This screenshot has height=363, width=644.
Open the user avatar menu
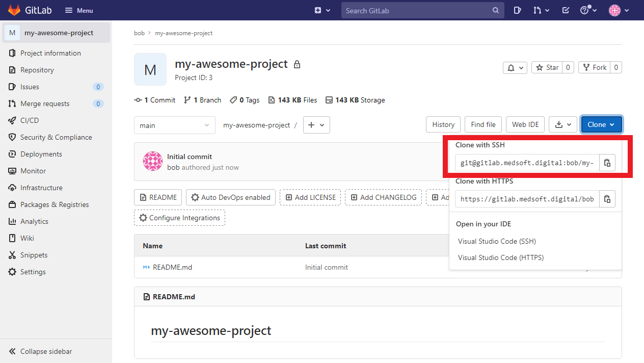[x=619, y=10]
